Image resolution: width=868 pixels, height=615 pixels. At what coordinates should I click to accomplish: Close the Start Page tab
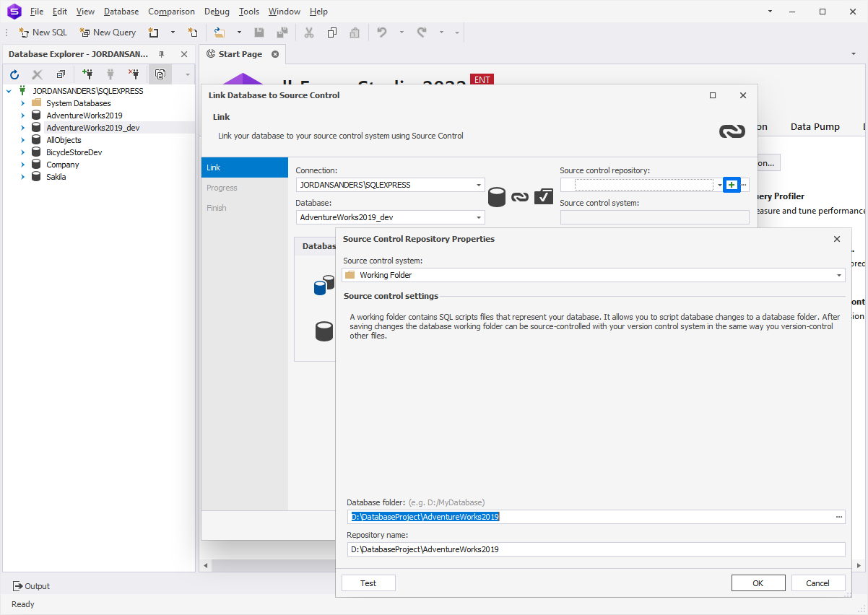tap(275, 54)
